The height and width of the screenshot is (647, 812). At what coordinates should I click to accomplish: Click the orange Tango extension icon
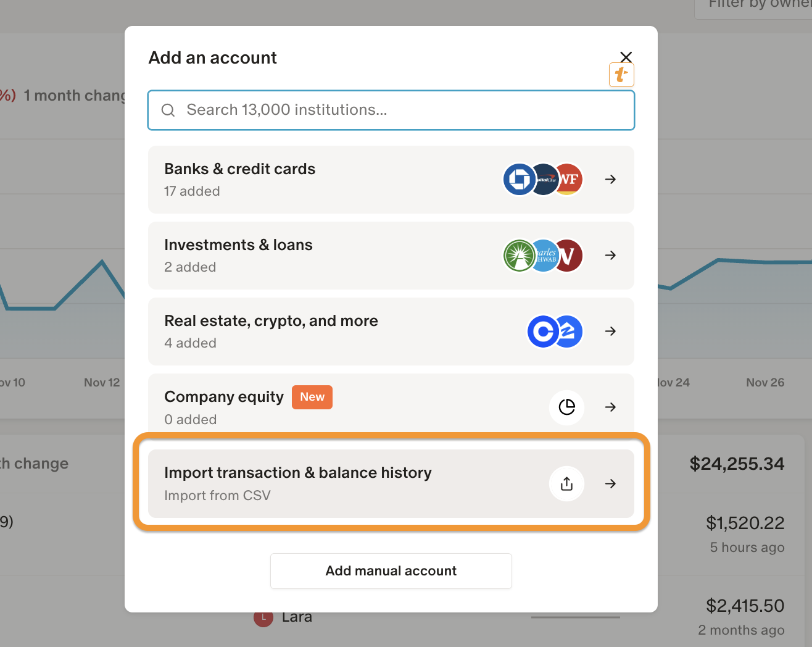point(621,75)
